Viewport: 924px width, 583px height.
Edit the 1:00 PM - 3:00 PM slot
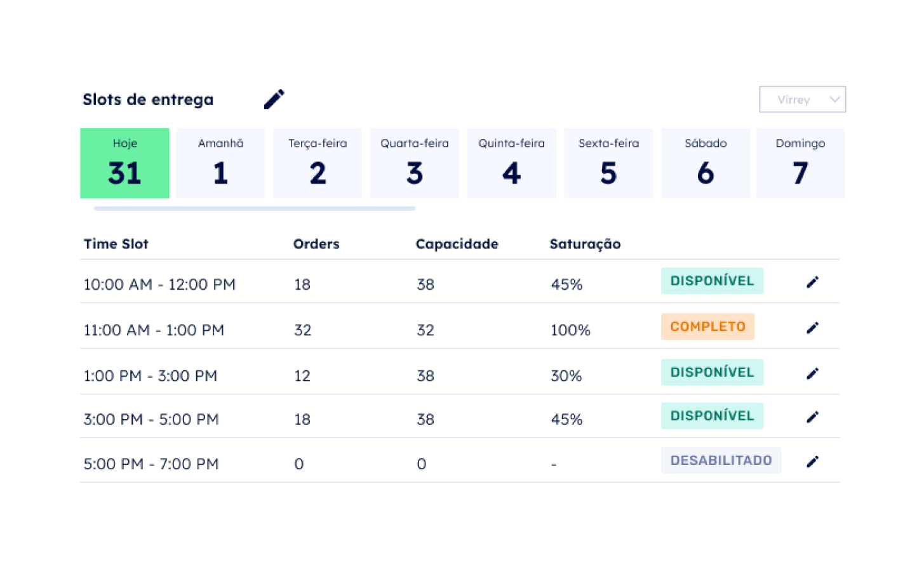point(812,373)
